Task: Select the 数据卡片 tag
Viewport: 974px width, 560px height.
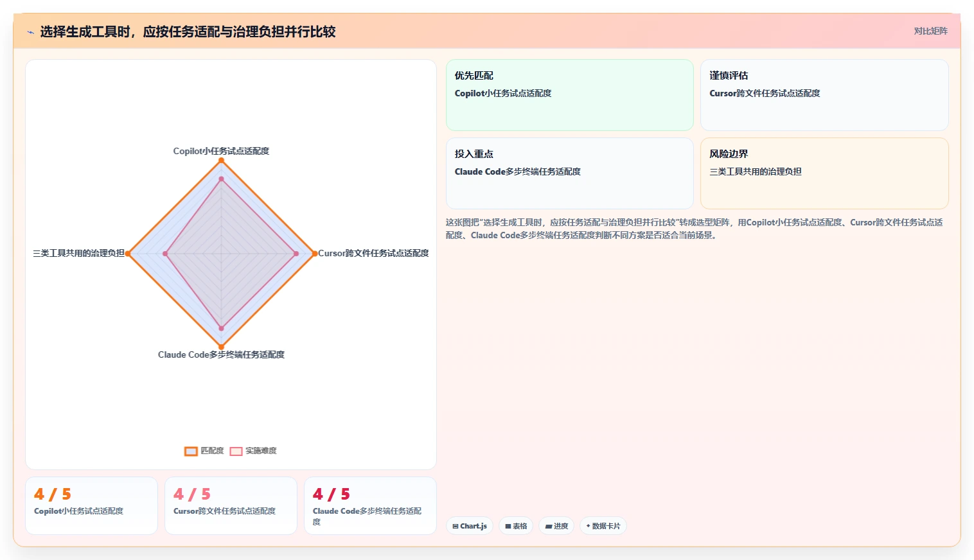Action: click(x=603, y=526)
